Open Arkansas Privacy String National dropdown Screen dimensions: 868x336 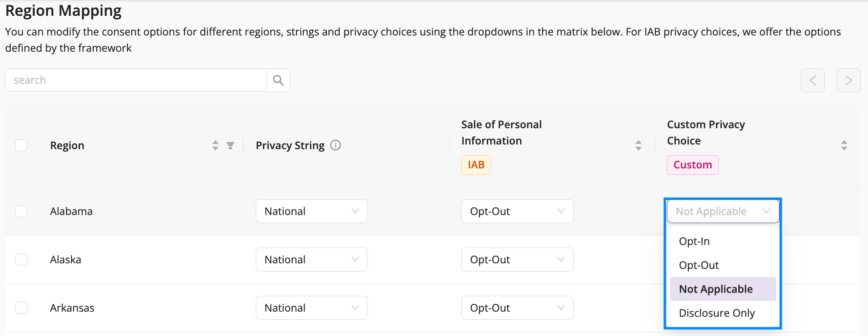(312, 308)
